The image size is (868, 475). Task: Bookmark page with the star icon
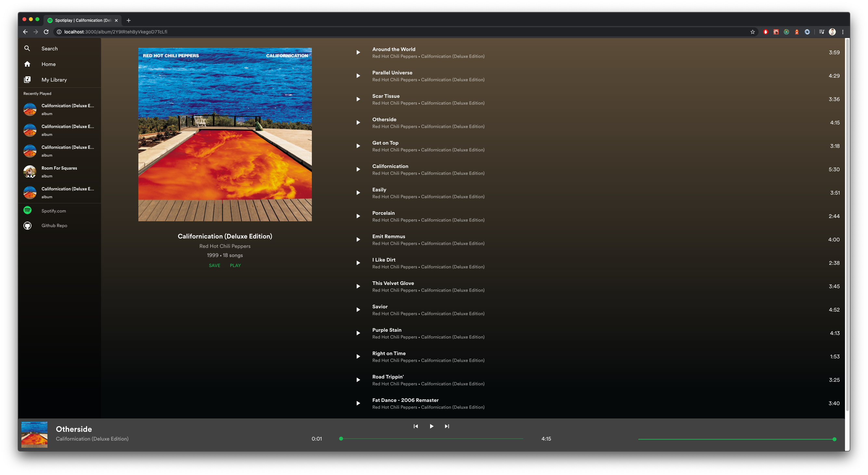point(752,32)
